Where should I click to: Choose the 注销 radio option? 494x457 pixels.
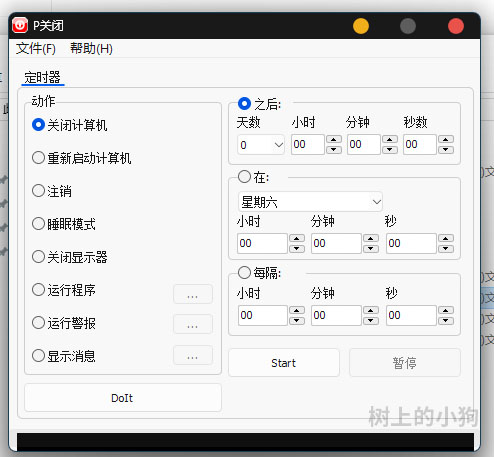tap(52, 191)
